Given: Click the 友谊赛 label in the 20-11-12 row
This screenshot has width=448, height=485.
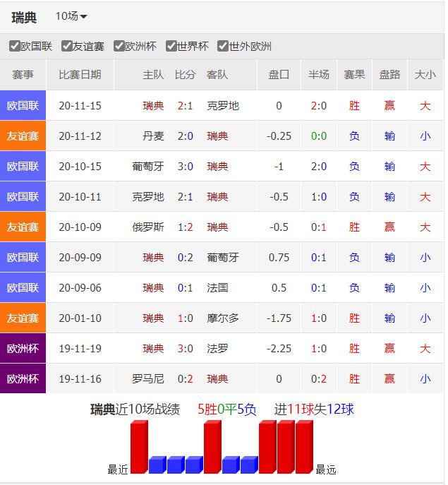Looking at the screenshot, I should [23, 136].
